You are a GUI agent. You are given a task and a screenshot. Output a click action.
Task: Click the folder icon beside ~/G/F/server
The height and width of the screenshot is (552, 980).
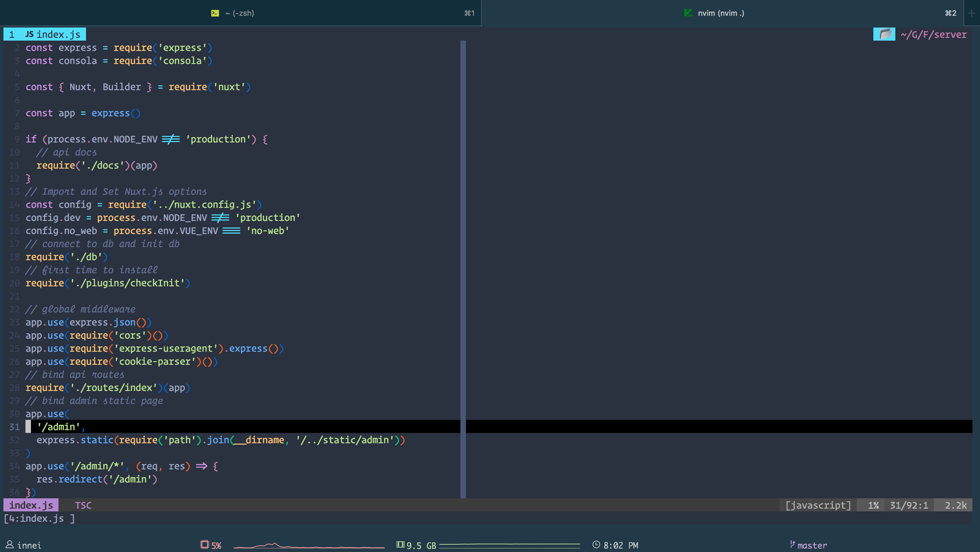coord(884,34)
